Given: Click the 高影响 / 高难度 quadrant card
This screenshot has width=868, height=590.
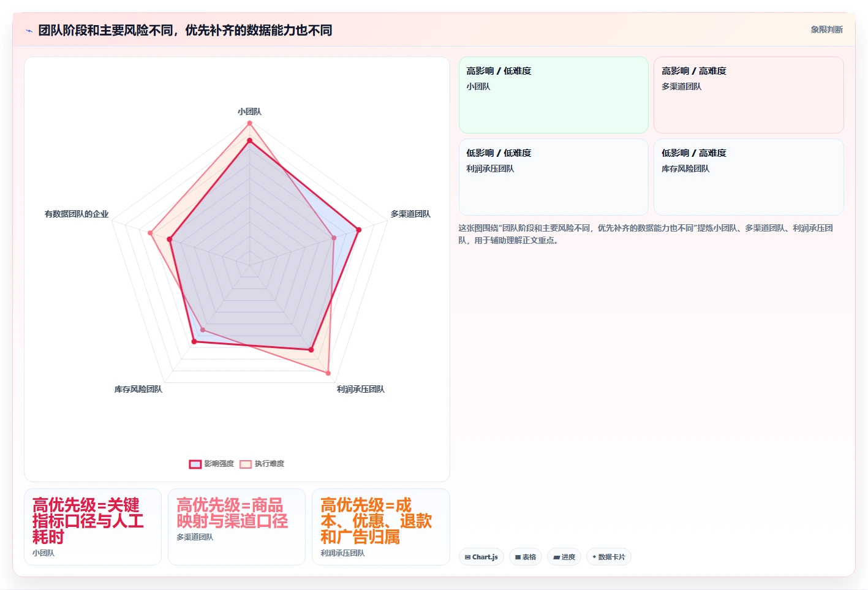Looking at the screenshot, I should (x=749, y=95).
